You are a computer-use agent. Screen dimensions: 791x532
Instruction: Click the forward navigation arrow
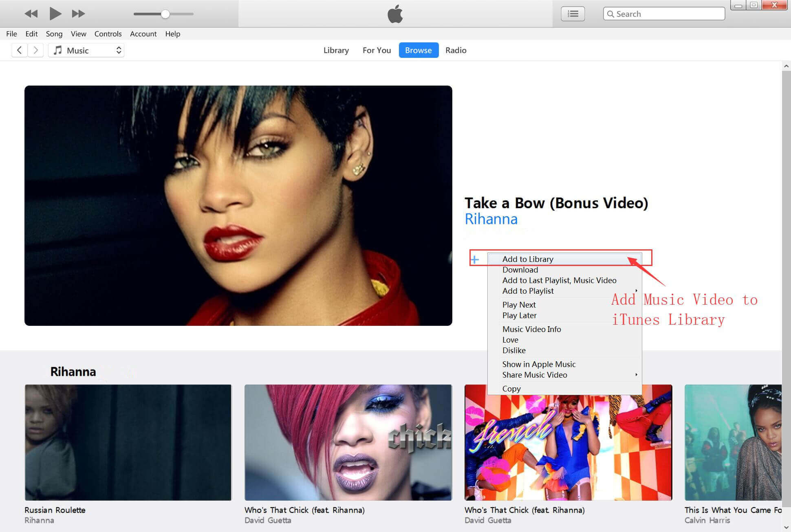tap(35, 50)
